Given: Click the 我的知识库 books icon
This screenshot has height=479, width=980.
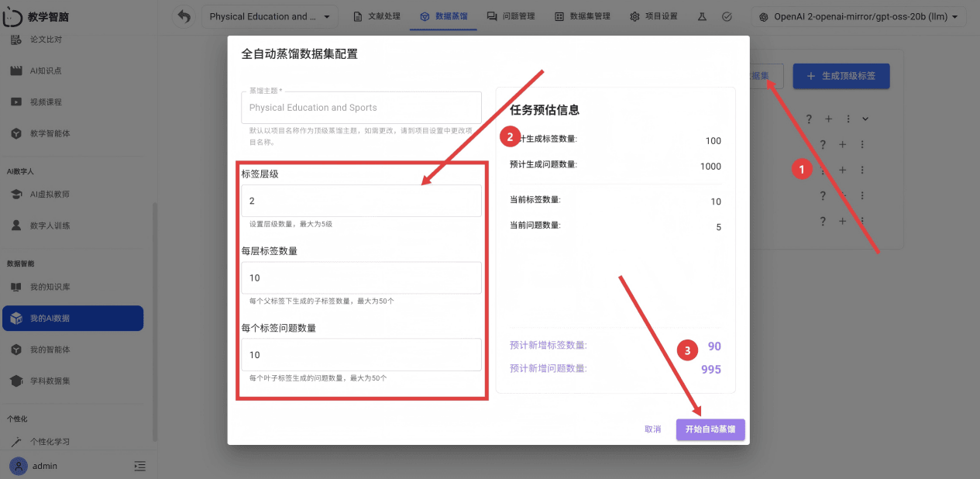Looking at the screenshot, I should coord(16,287).
